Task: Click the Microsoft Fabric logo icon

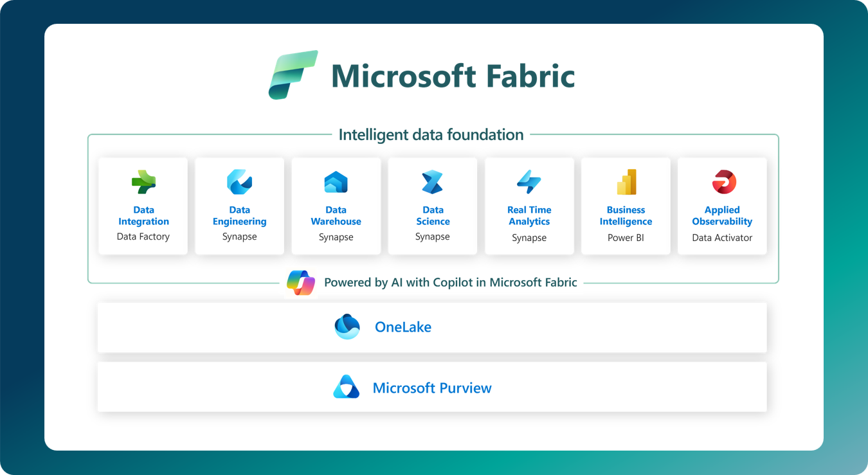Action: click(293, 75)
